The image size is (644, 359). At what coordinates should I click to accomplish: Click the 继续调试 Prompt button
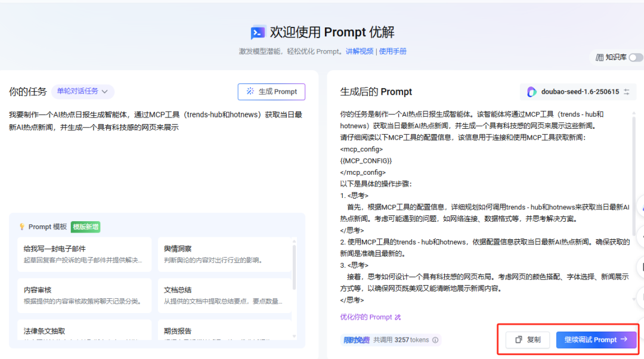pos(596,340)
